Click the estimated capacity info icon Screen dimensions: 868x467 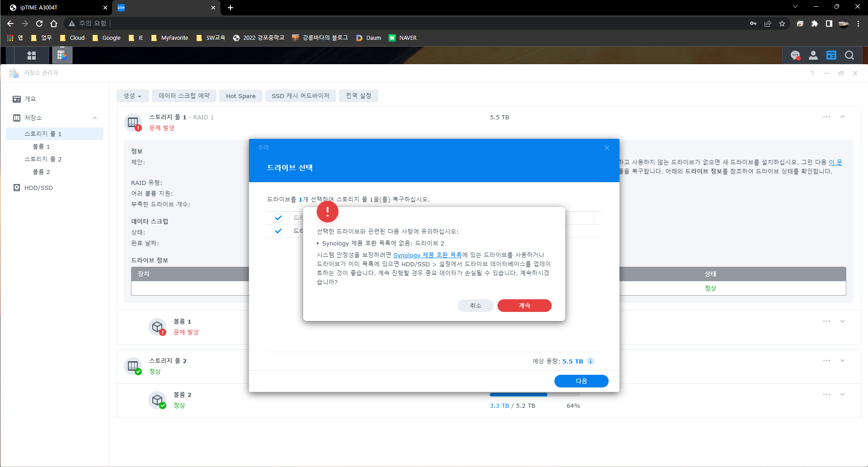(591, 361)
